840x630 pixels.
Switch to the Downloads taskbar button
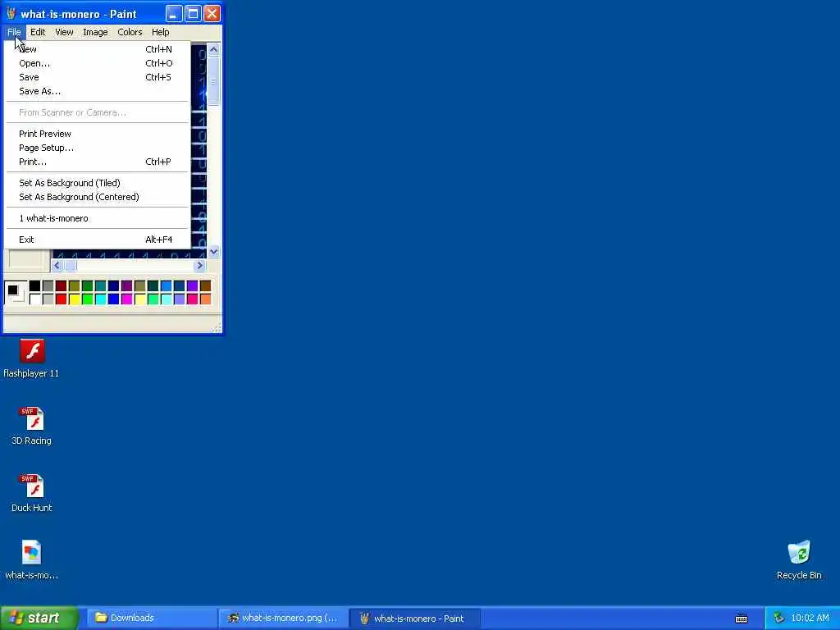pyautogui.click(x=151, y=619)
